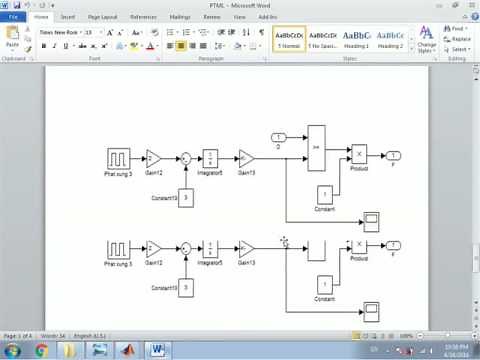
Task: Open the Select dropdown in Editing
Action: pyautogui.click(x=457, y=49)
